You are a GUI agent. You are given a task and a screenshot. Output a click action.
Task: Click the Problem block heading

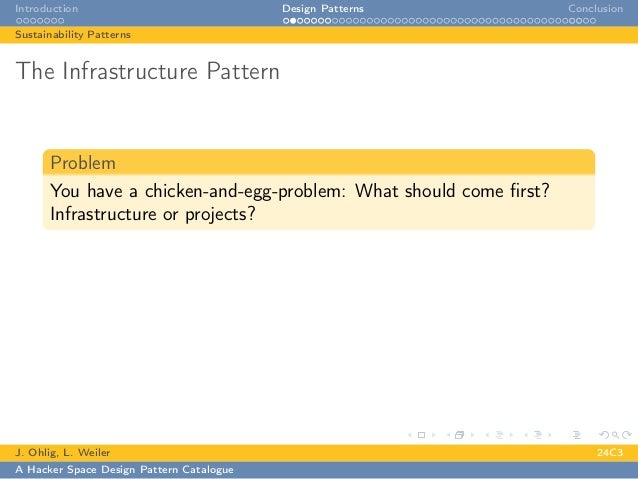tap(83, 163)
